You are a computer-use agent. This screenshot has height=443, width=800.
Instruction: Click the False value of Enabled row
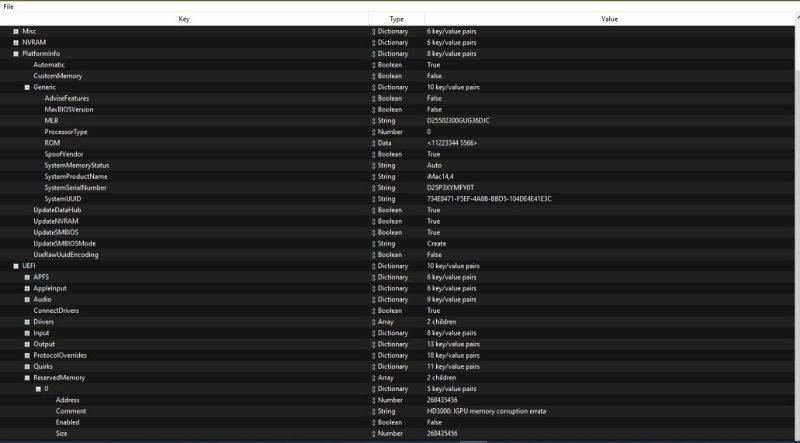434,423
